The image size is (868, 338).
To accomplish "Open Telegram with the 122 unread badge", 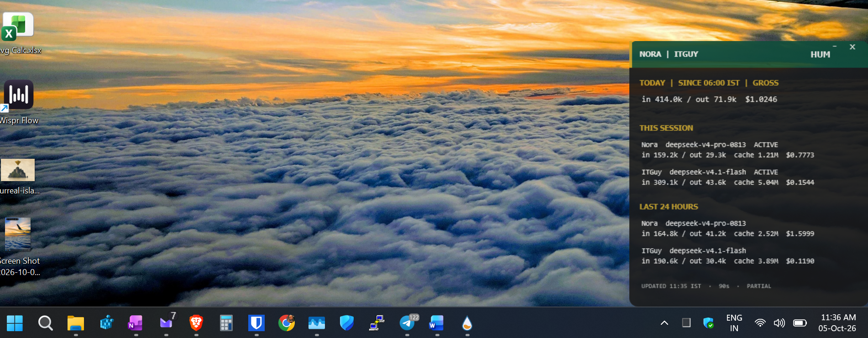I will coord(407,323).
